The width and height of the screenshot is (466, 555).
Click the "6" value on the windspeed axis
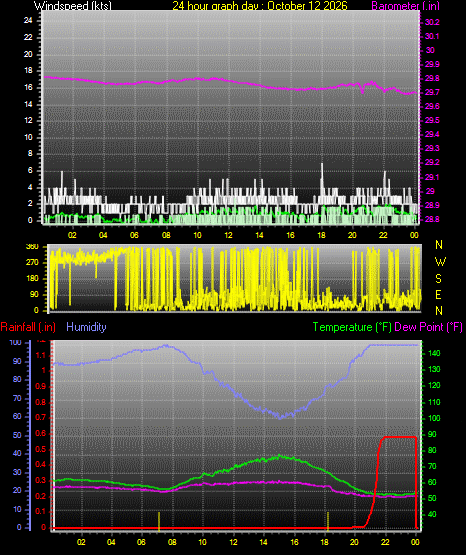pyautogui.click(x=30, y=171)
